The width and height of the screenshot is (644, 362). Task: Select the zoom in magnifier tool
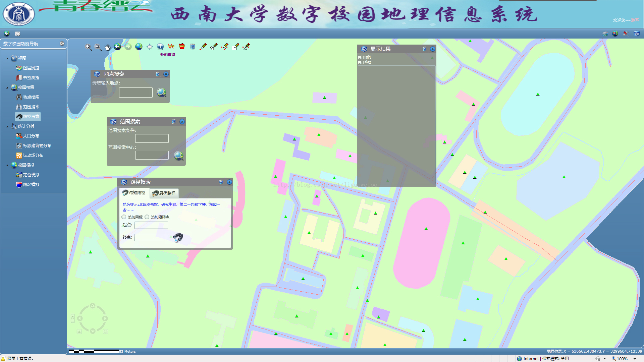(x=88, y=47)
